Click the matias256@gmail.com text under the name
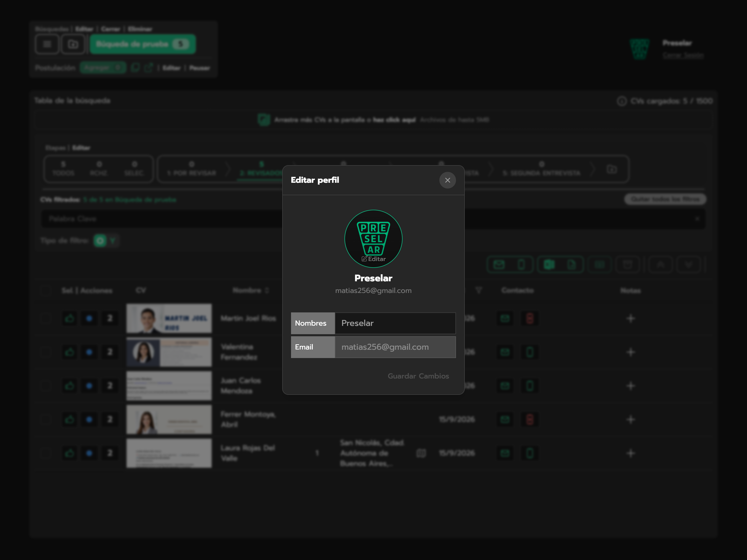 coord(374,291)
